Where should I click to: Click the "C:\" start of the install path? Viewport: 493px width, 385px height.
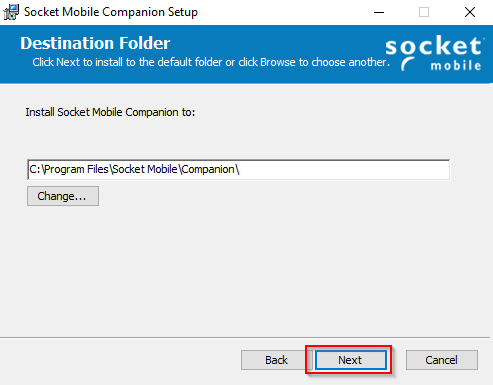click(36, 169)
